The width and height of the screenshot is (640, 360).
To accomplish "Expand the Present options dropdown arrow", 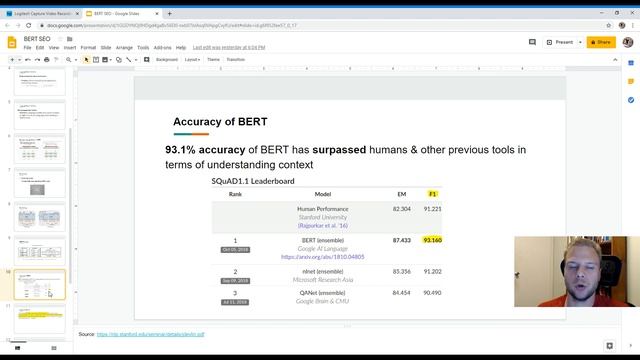I will point(580,42).
